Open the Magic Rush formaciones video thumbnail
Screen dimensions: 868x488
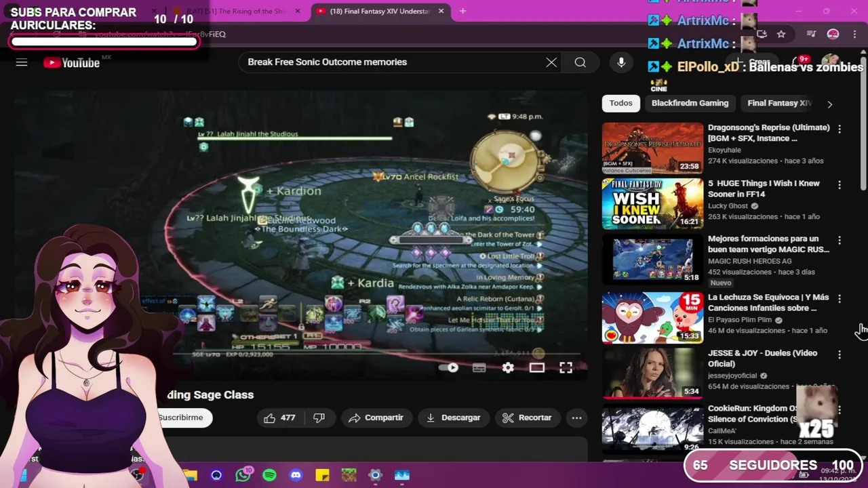coord(652,260)
